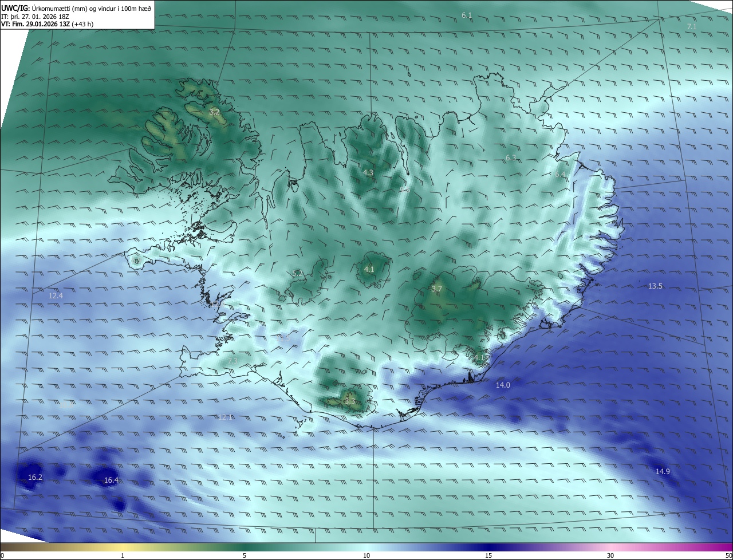Image resolution: width=733 pixels, height=560 pixels.
Task: Click the 4.1 value beside the 5.2 label
Action: tap(369, 269)
